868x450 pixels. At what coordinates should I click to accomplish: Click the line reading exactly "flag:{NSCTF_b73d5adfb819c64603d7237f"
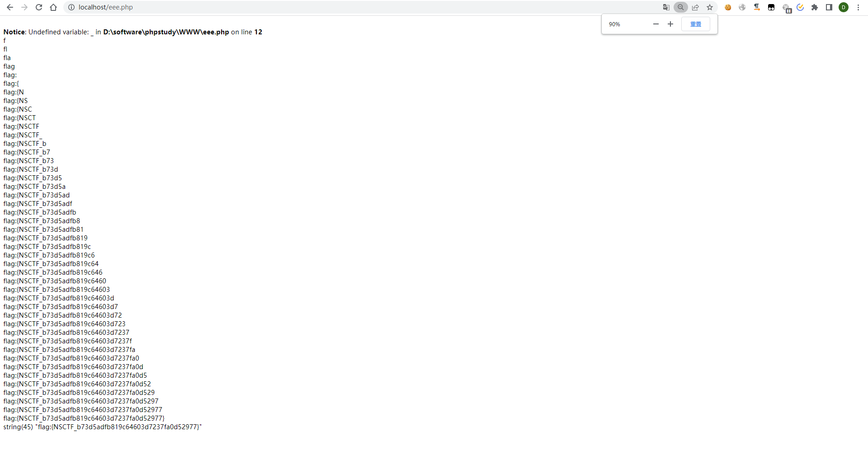pos(68,341)
